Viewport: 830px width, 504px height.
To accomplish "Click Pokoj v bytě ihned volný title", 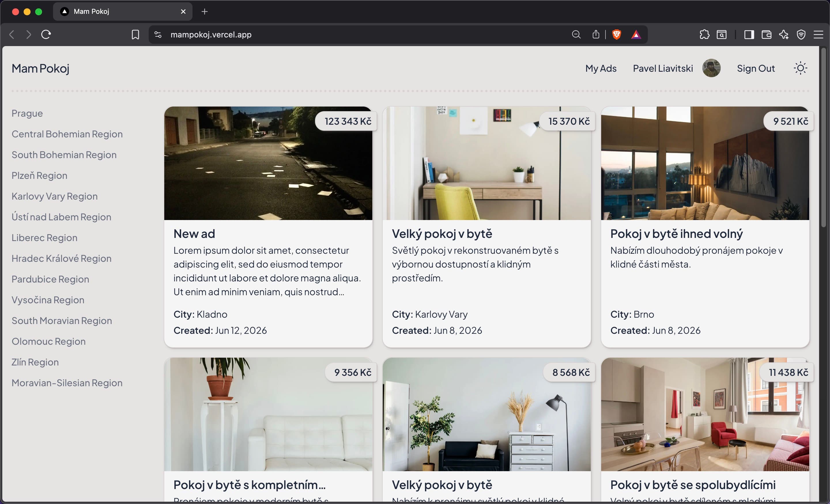I will click(x=676, y=234).
